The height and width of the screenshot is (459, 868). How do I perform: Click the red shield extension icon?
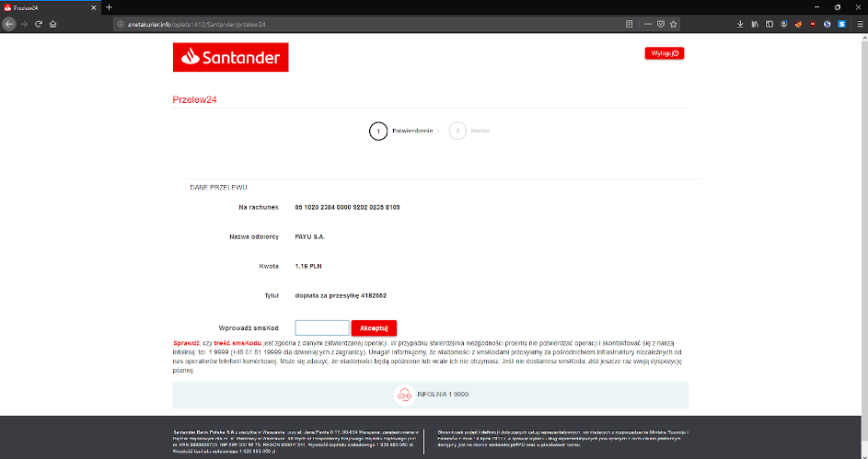click(813, 24)
